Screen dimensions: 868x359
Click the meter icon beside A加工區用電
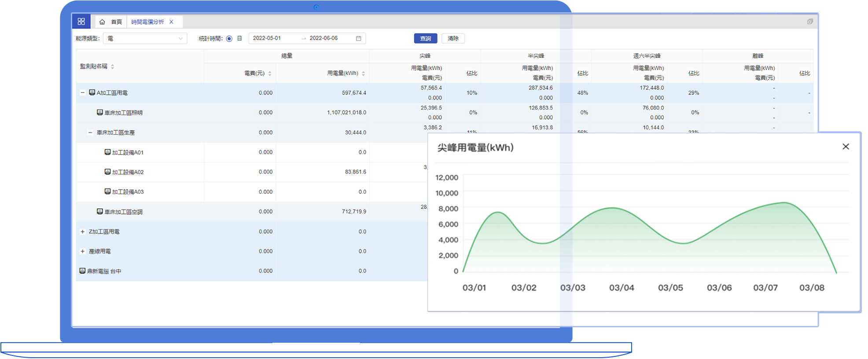pyautogui.click(x=92, y=93)
